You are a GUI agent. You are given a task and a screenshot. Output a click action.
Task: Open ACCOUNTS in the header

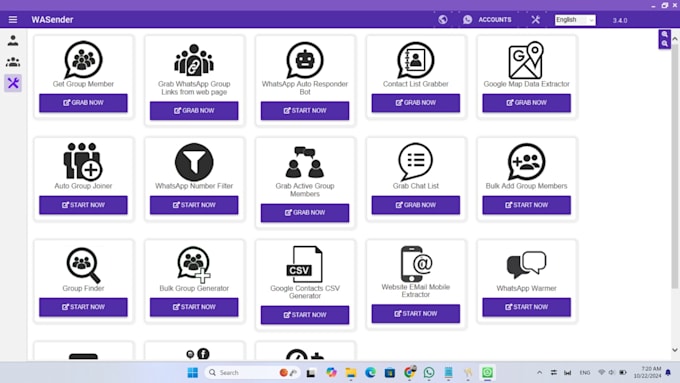495,20
